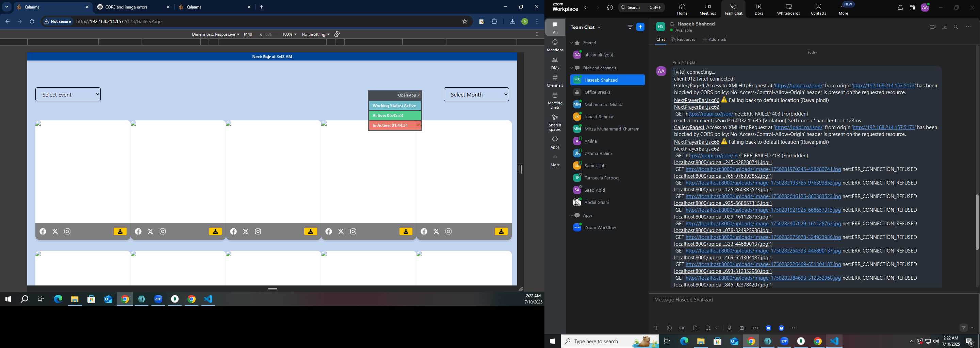The image size is (980, 348).
Task: Open the 100% zoom dropdown
Action: pyautogui.click(x=289, y=34)
